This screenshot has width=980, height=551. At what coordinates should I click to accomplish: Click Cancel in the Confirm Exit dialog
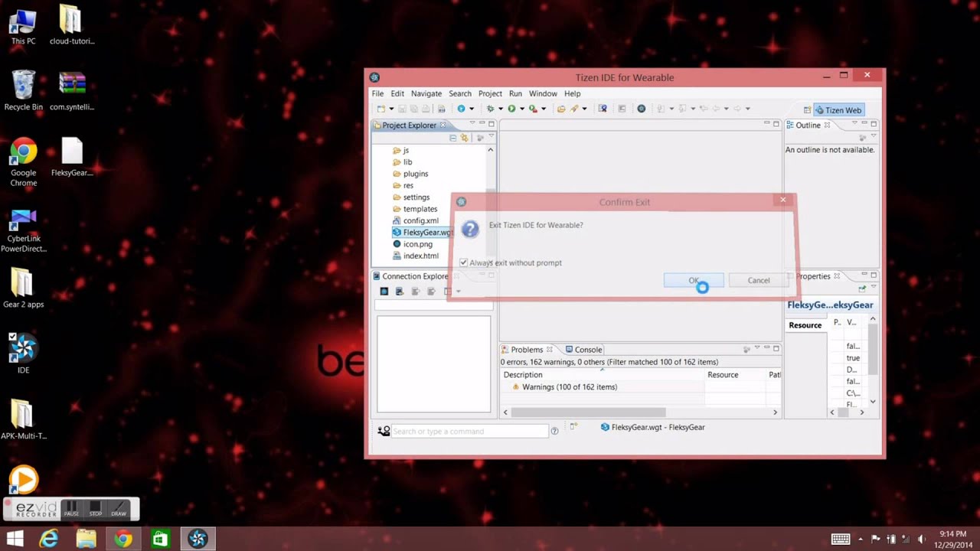tap(759, 280)
